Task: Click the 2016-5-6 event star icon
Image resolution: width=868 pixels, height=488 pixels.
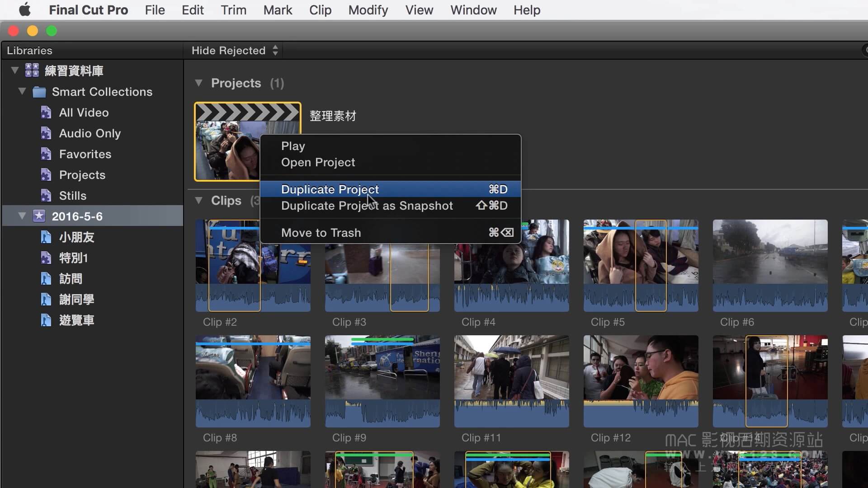Action: [x=39, y=216]
